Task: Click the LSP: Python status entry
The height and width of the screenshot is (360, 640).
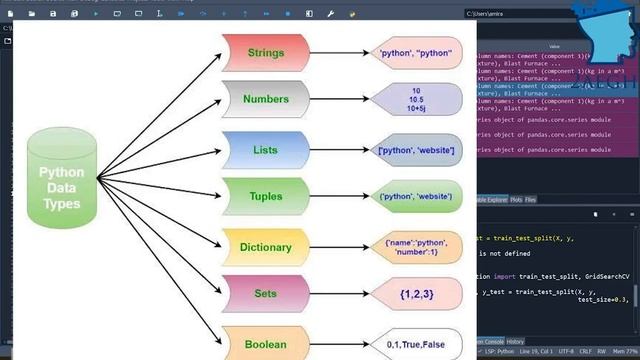Action: tap(499, 351)
